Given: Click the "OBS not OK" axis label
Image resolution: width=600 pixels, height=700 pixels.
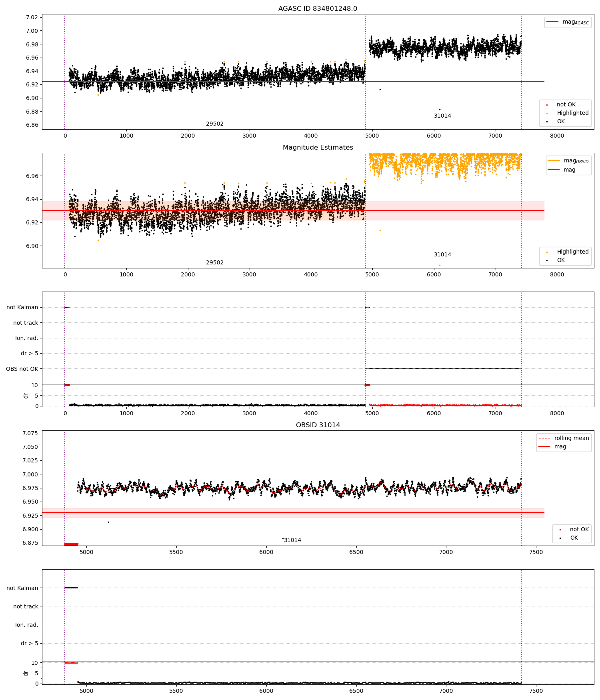Looking at the screenshot, I should [22, 369].
